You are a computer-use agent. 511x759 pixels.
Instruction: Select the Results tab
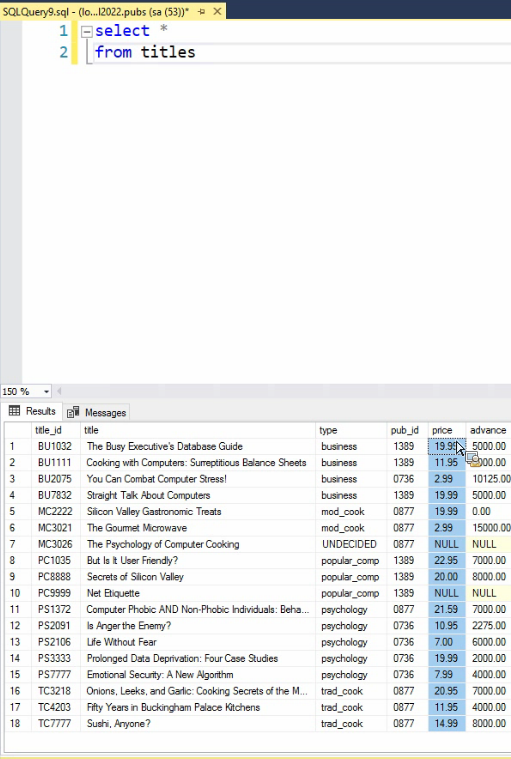tap(32, 411)
